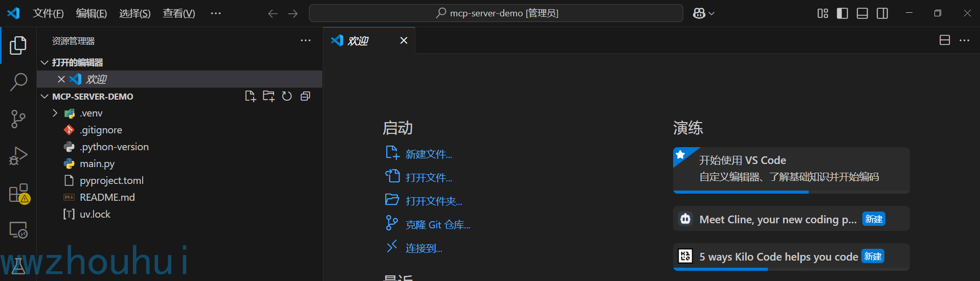Collapse all folders in explorer
Viewport: 980px width, 281px height.
(x=305, y=96)
